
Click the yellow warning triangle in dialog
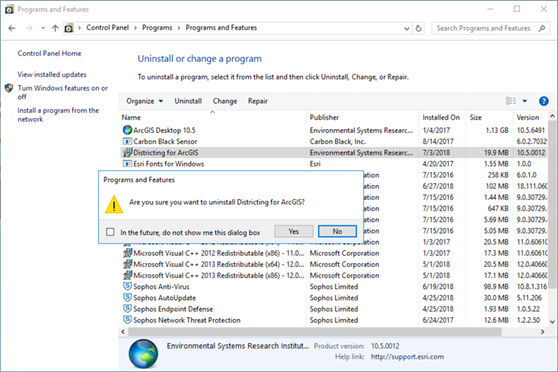click(114, 204)
